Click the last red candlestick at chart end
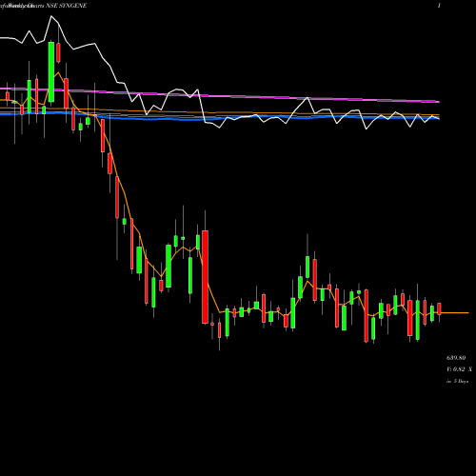 pos(439,308)
